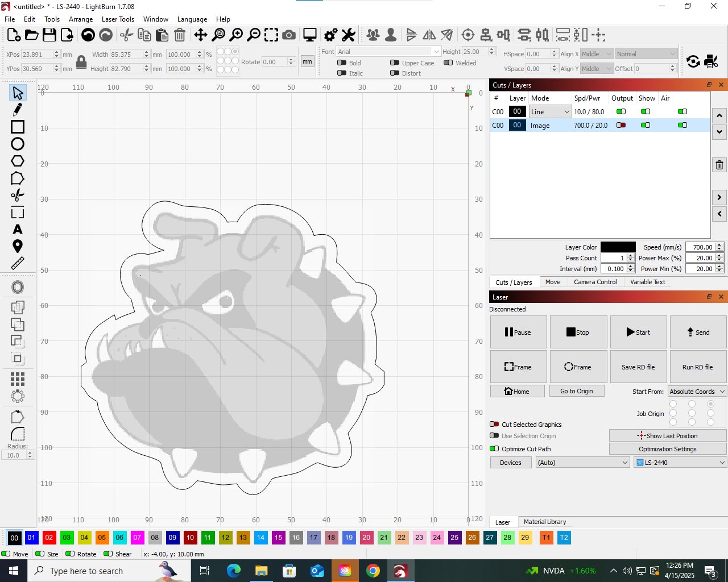Open the Start From dropdown

(697, 391)
